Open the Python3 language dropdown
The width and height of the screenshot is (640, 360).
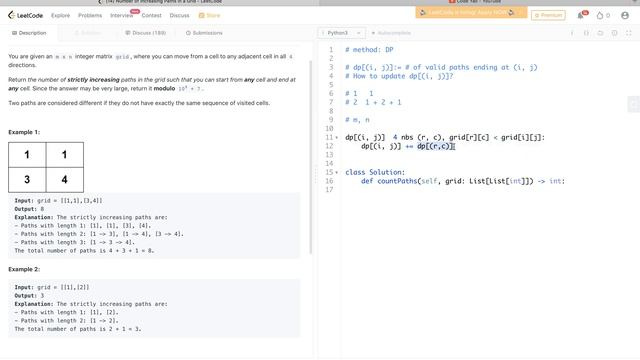[x=341, y=33]
